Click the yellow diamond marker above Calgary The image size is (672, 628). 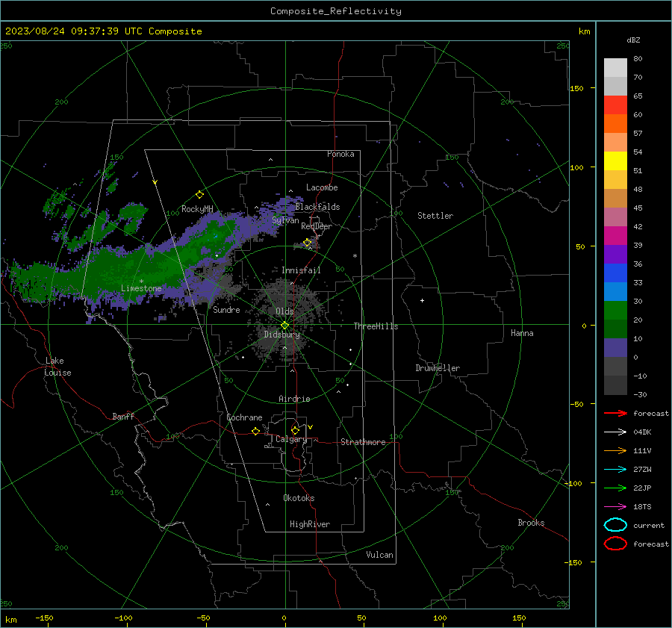click(x=295, y=430)
